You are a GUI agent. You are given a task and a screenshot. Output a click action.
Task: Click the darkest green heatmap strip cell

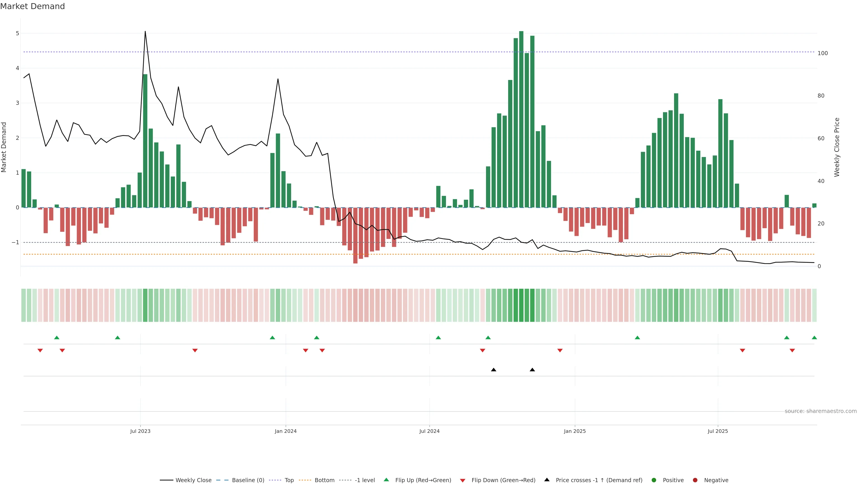click(521, 305)
